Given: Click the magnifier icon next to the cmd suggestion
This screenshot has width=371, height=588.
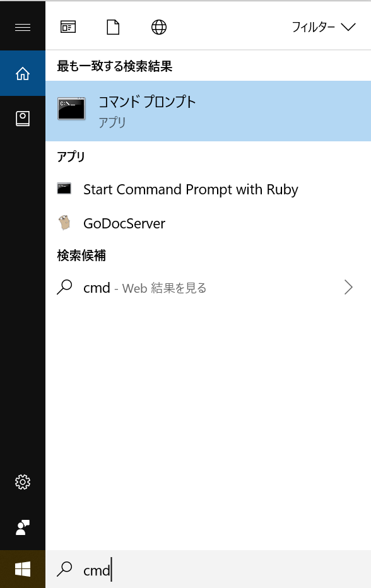Looking at the screenshot, I should tap(64, 287).
